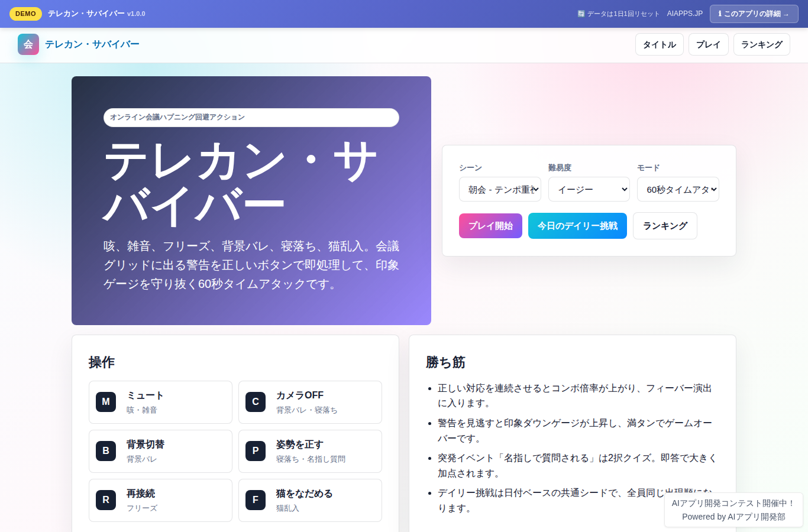Screen dimensions: 808x532
Task: Click the 背景切替 control card
Action: pos(160,451)
